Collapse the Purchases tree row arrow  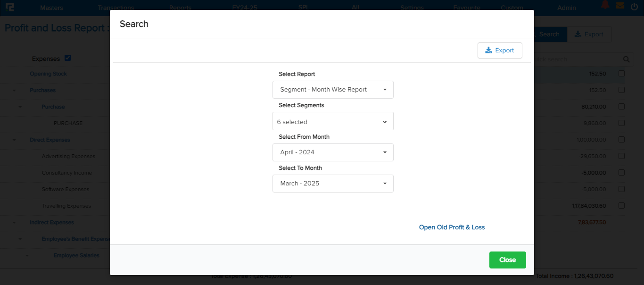(x=14, y=91)
